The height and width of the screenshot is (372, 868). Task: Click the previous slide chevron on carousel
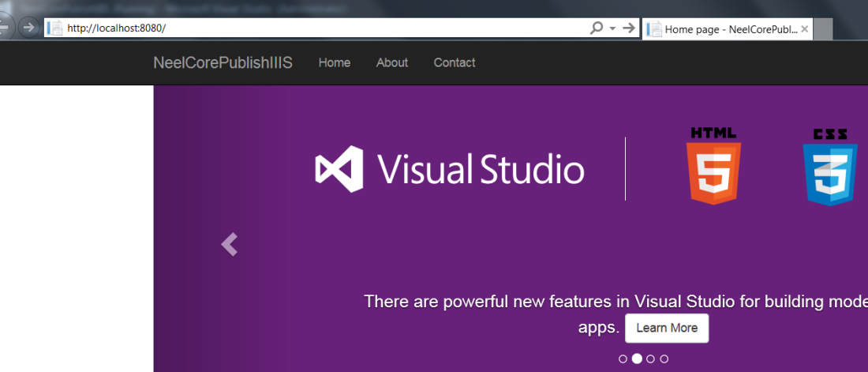click(x=229, y=244)
